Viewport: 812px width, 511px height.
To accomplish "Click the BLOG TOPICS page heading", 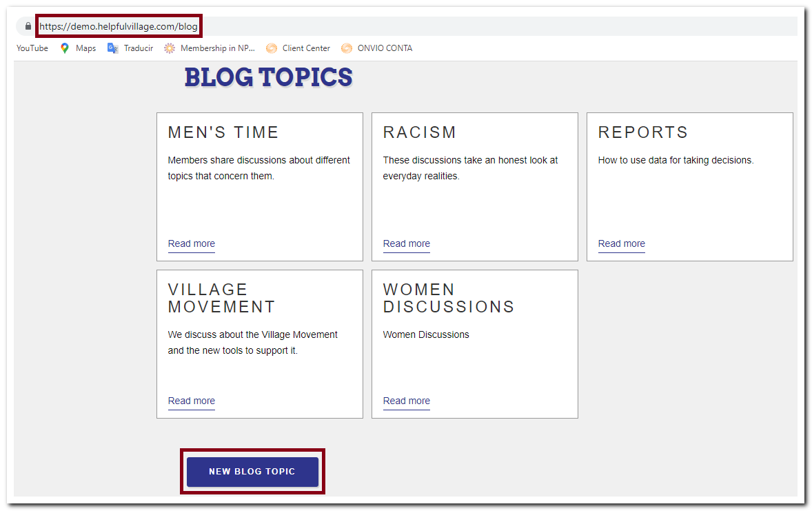I will [267, 77].
